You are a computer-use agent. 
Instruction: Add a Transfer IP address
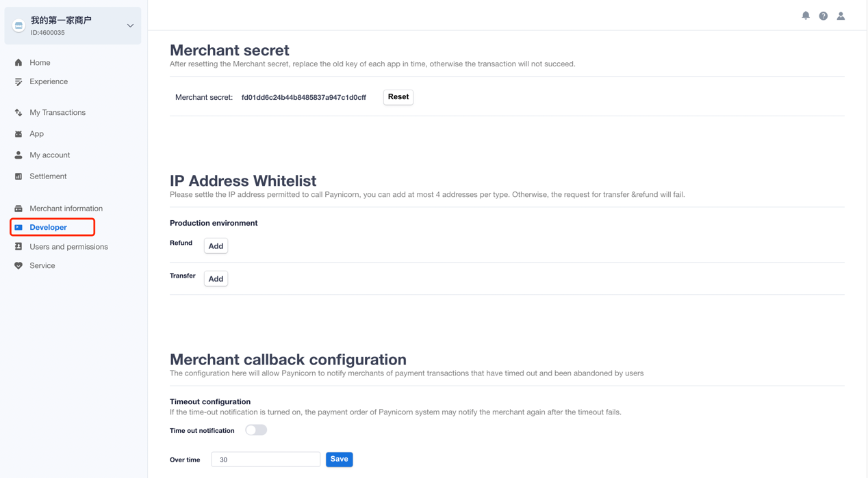point(216,278)
